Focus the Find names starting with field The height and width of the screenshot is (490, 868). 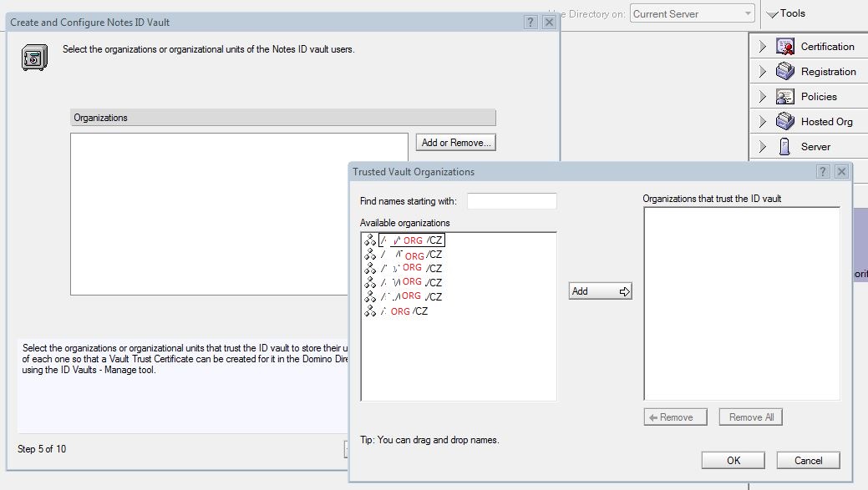(x=511, y=200)
